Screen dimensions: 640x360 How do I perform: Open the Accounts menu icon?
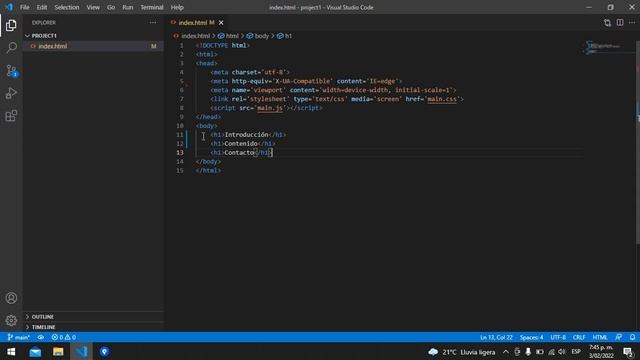(11, 298)
